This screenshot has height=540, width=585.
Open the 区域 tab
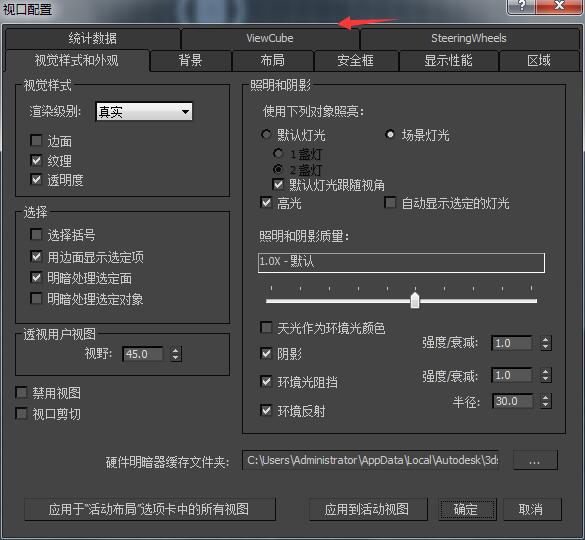(x=539, y=60)
